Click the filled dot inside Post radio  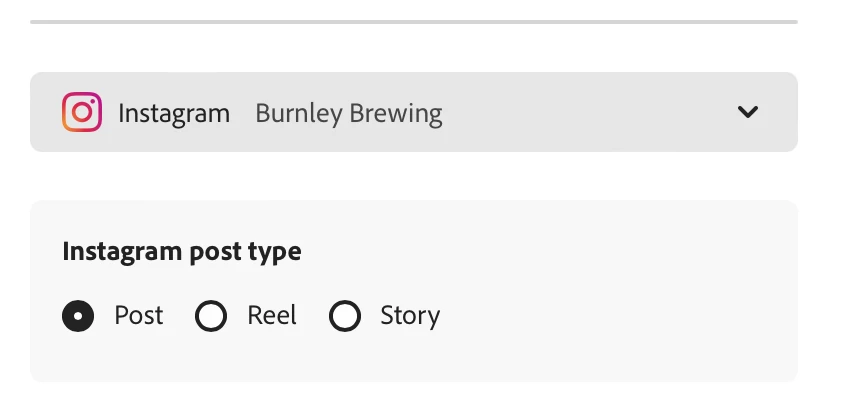point(78,316)
